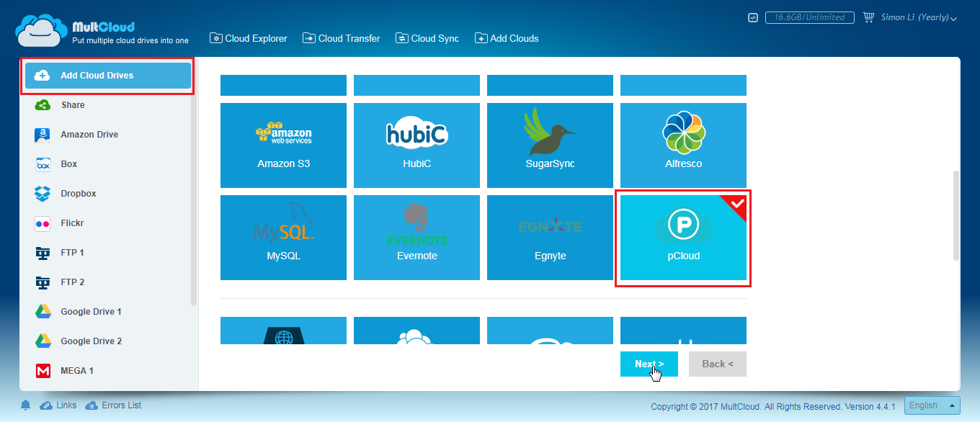Click the MultCloud cloud logo
Image resolution: width=980 pixels, height=422 pixels.
(42, 30)
